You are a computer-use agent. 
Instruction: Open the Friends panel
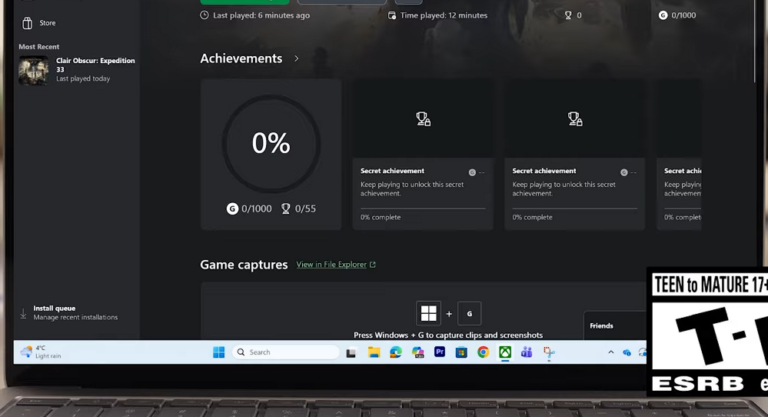point(602,326)
